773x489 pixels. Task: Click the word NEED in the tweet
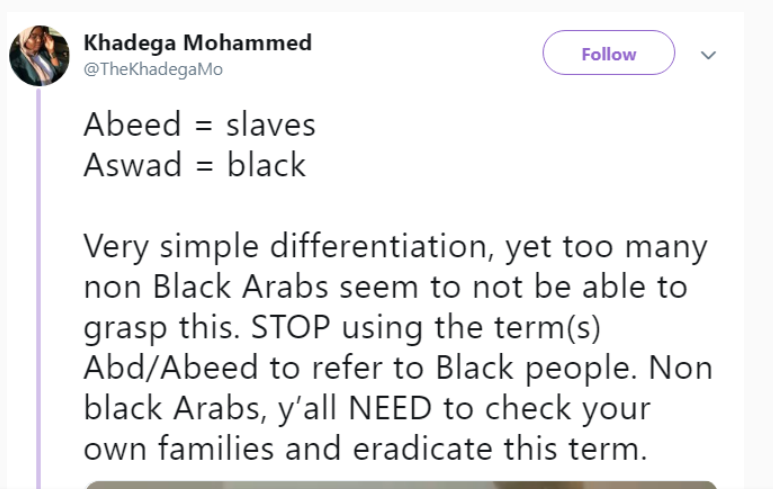point(390,408)
